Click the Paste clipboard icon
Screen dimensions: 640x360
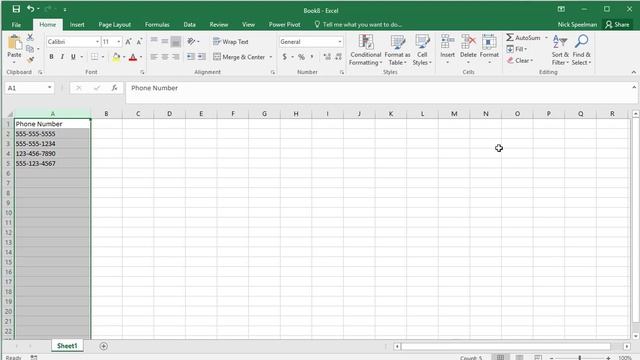pyautogui.click(x=14, y=43)
